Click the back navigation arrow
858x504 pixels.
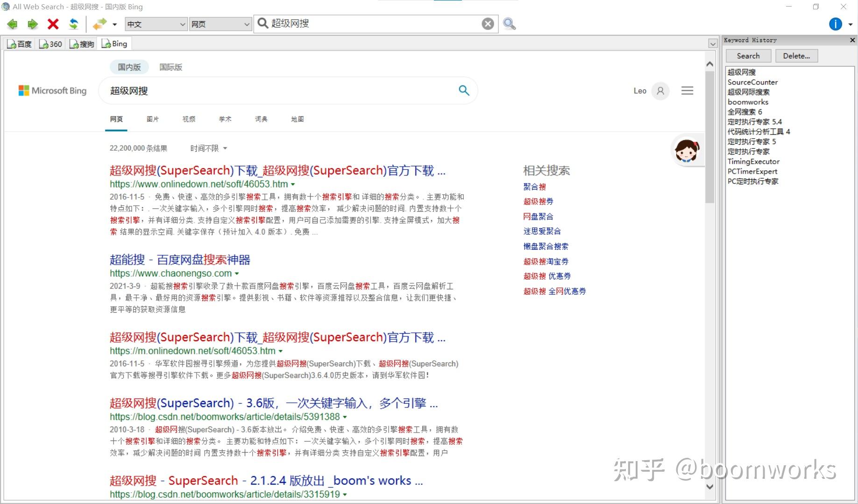pyautogui.click(x=12, y=24)
